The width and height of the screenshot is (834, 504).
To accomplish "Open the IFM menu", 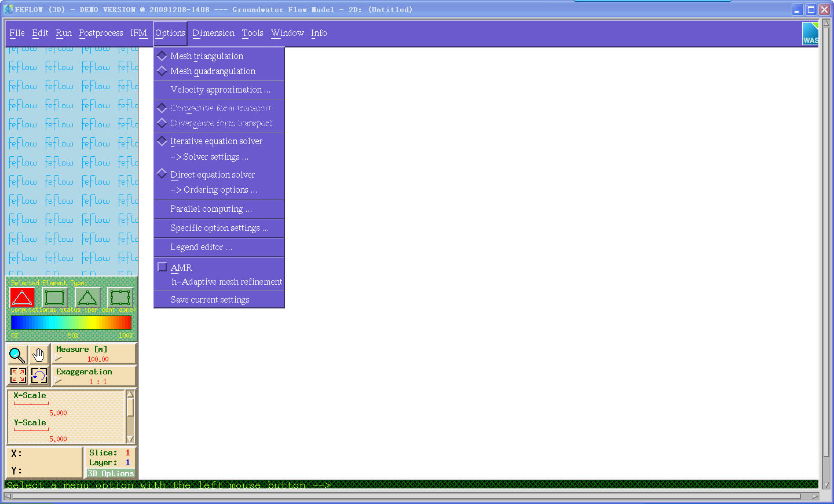I will click(x=138, y=33).
